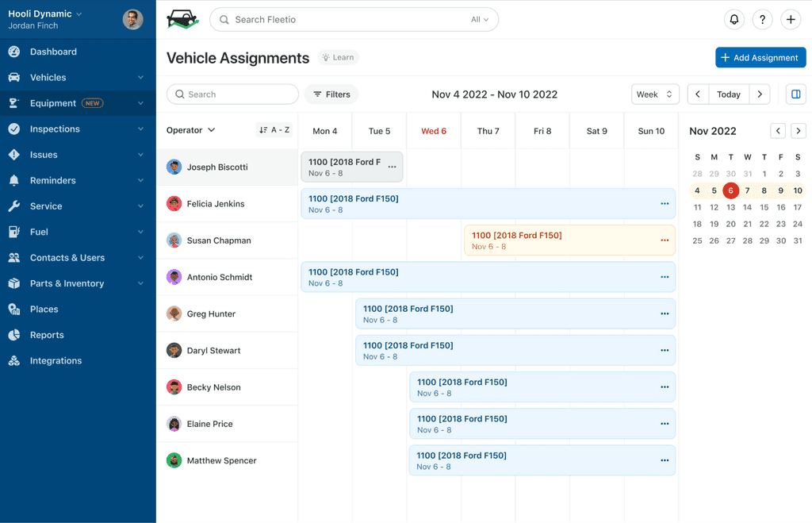Click the help question mark icon
This screenshot has width=812, height=523.
point(762,20)
